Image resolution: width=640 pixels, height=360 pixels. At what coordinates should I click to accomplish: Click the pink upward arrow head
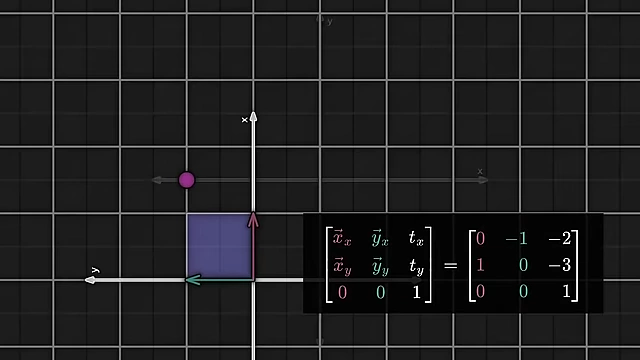click(253, 220)
